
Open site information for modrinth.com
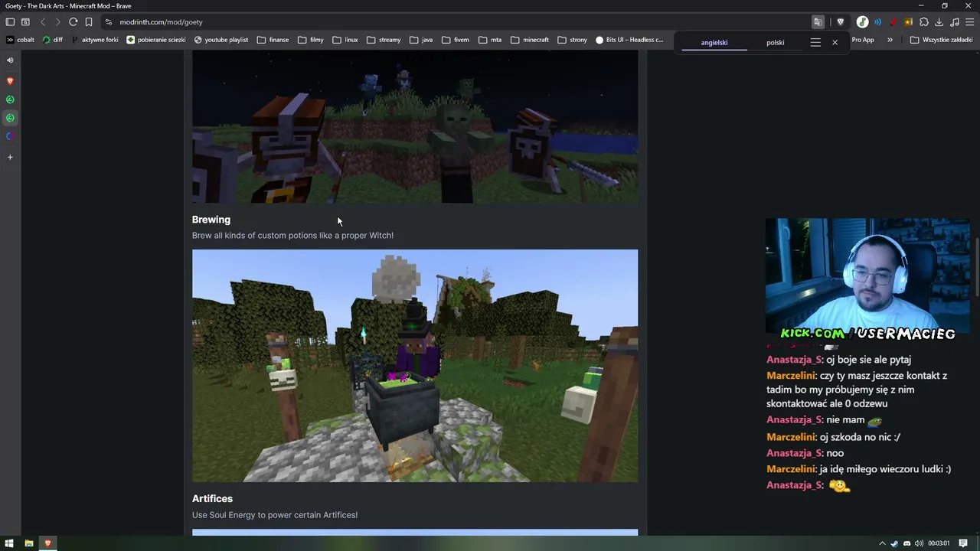(108, 22)
